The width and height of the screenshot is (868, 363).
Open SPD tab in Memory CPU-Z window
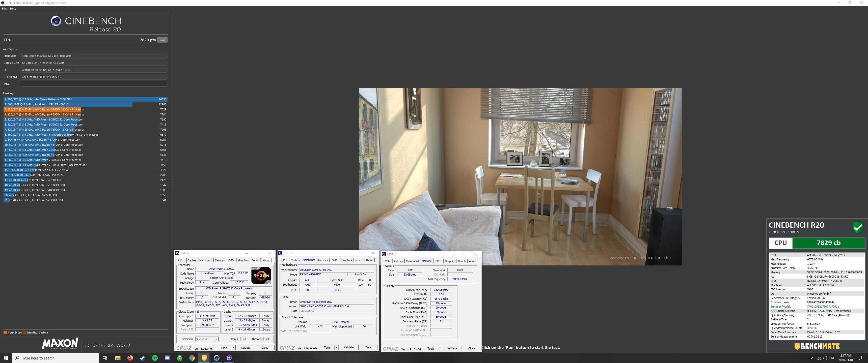(438, 261)
